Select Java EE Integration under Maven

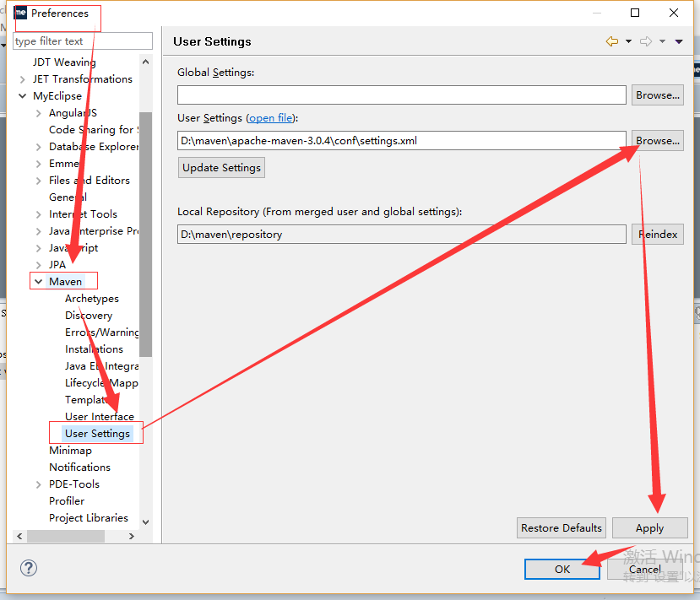point(102,366)
